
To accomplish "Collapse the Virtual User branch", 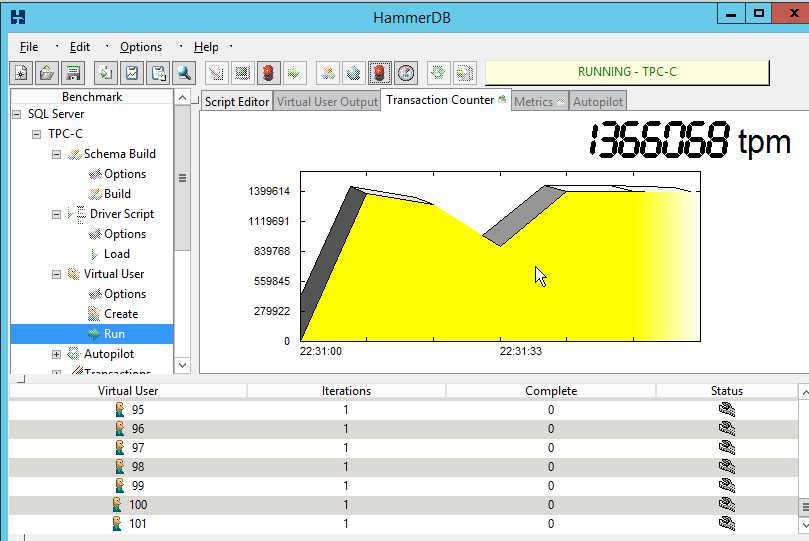I will (56, 275).
